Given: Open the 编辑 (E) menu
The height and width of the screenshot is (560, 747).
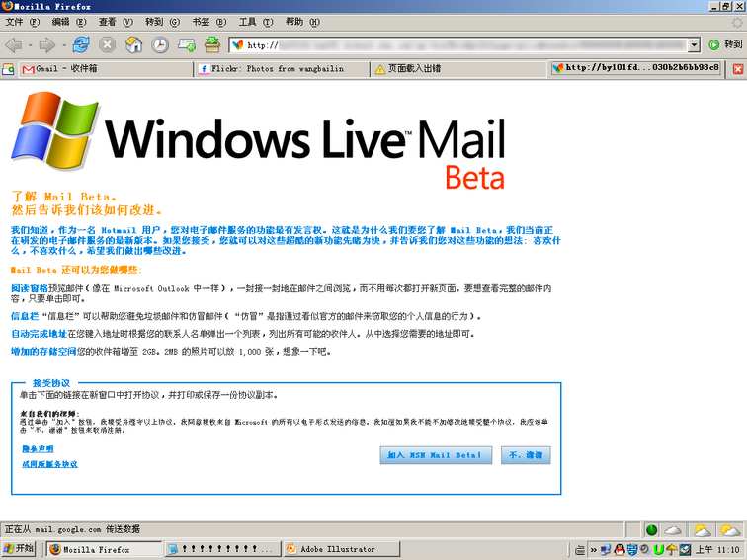Looking at the screenshot, I should tap(69, 22).
